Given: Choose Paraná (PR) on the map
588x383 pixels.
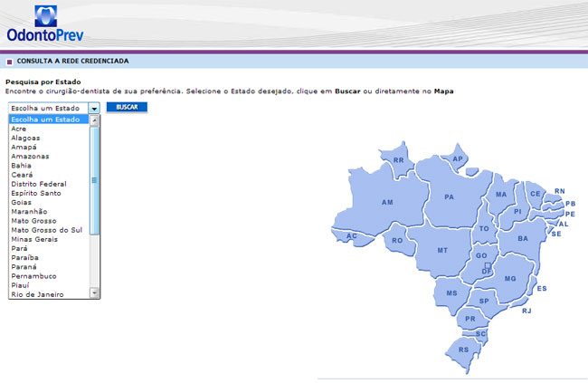Looking at the screenshot, I should pos(470,319).
